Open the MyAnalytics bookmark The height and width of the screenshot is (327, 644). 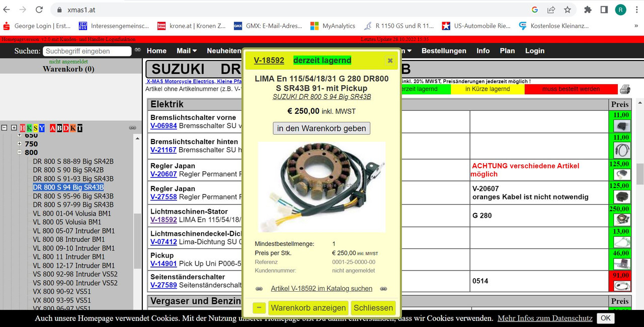333,26
